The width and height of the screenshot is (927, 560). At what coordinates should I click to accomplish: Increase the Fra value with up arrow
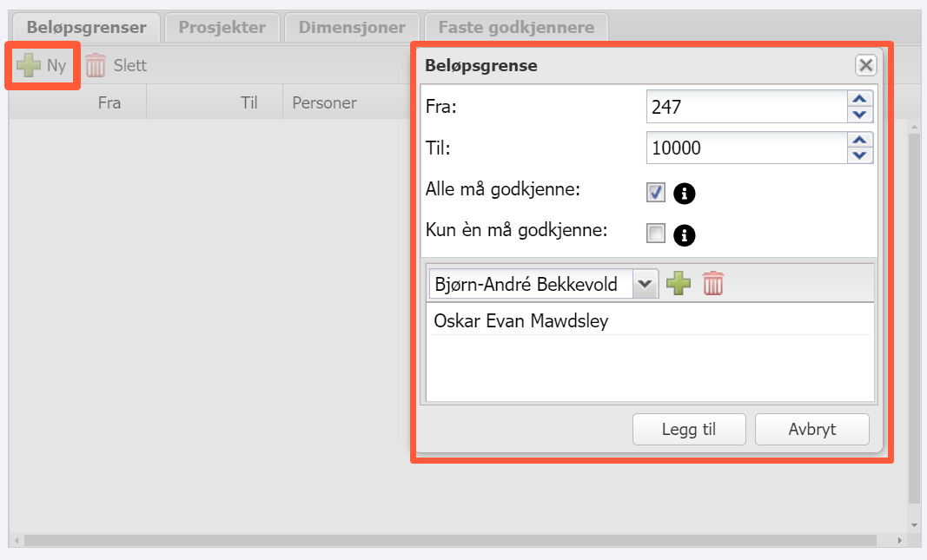click(860, 100)
